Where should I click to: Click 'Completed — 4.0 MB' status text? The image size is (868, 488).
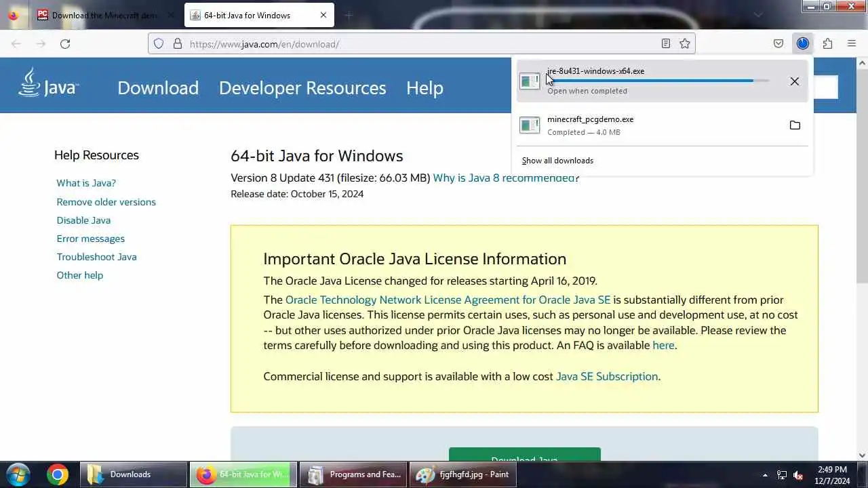(x=584, y=132)
